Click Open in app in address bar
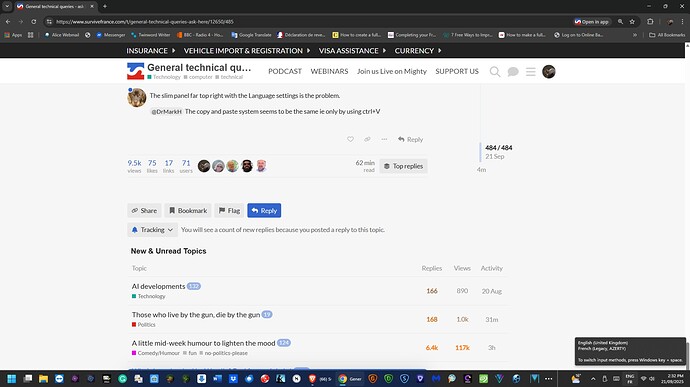The height and width of the screenshot is (387, 690). click(591, 22)
